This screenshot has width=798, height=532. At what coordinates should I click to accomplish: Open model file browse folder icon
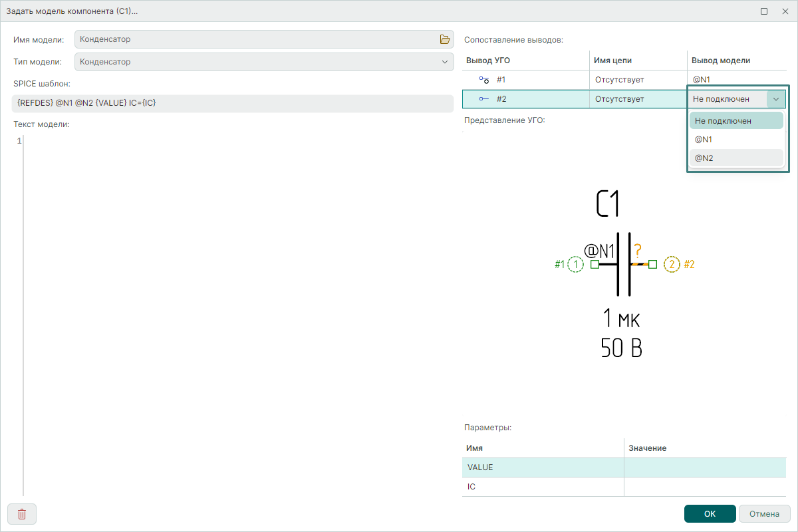(445, 39)
